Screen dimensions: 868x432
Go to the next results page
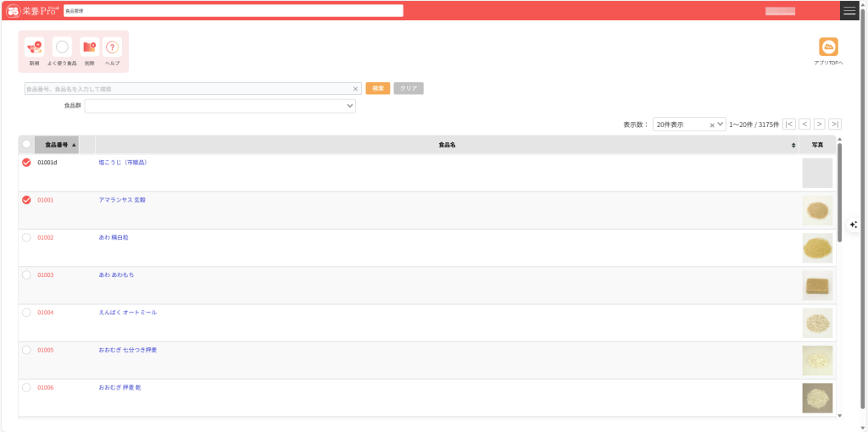(820, 124)
